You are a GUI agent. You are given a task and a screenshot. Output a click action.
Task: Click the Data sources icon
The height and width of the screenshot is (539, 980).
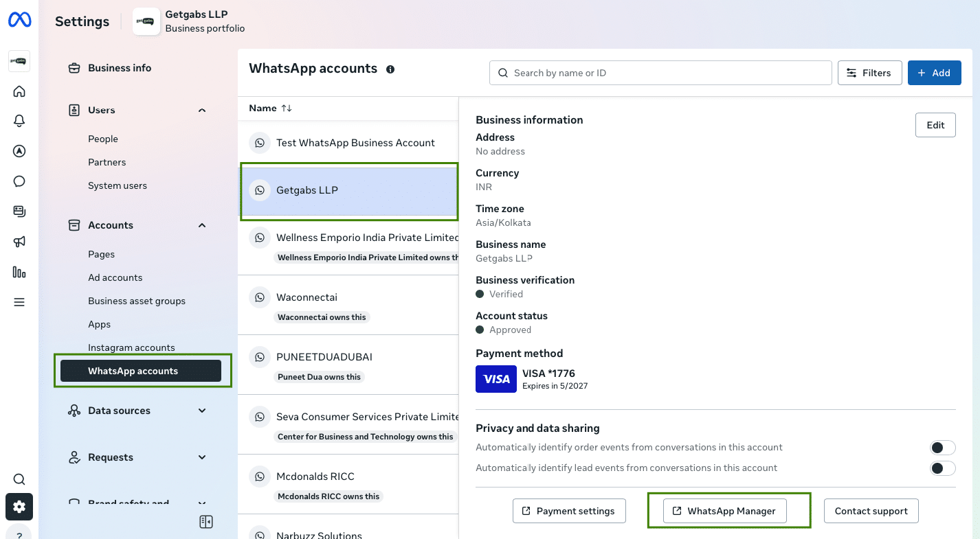click(x=74, y=411)
